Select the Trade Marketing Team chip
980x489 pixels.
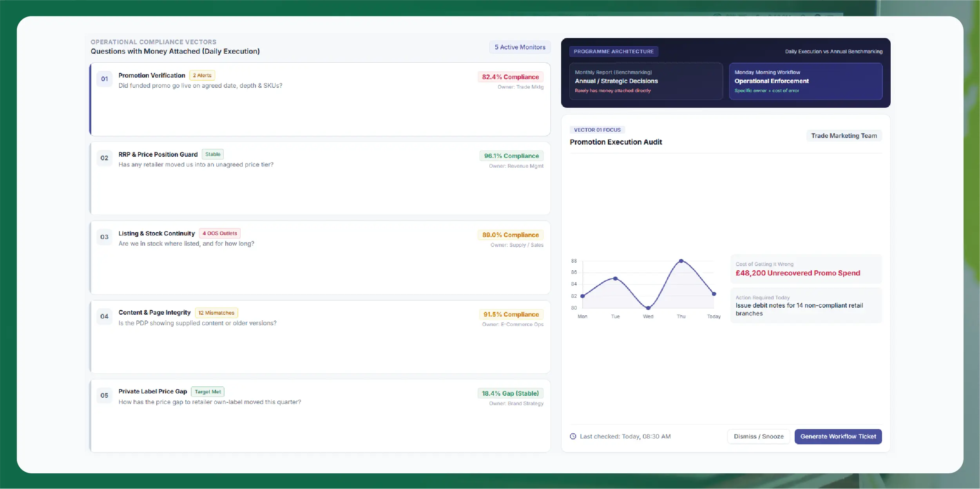click(844, 136)
